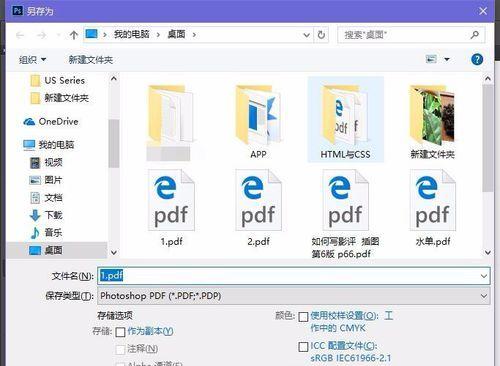The height and width of the screenshot is (366, 500).
Task: Select the 2.pdf file
Action: coord(258,208)
